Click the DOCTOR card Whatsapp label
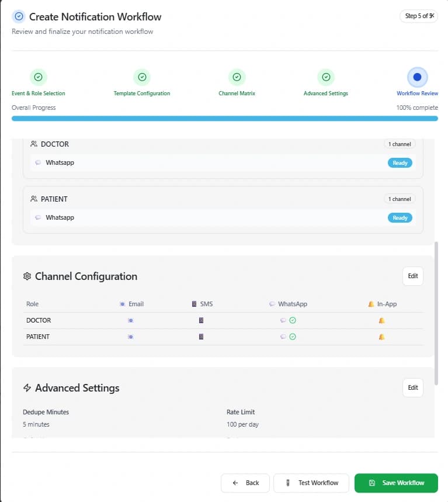Viewport: 448px width, 502px height. pos(60,162)
